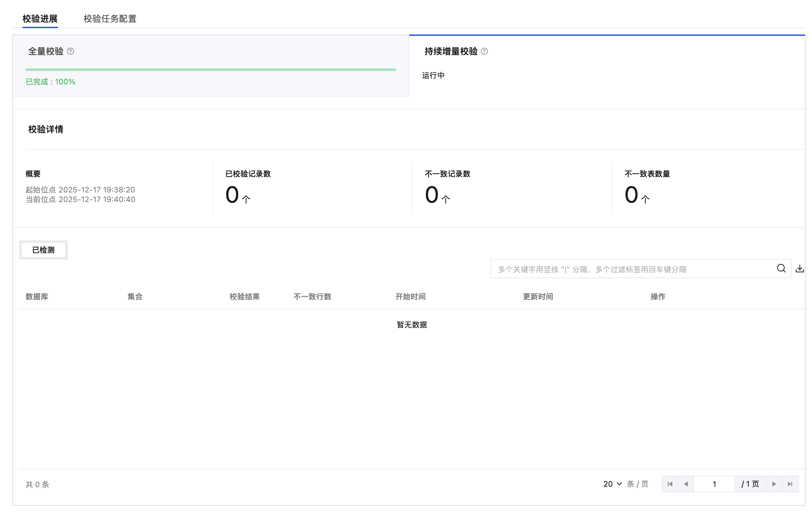The height and width of the screenshot is (516, 812).
Task: Switch to 校验任务配置 tab
Action: tap(110, 19)
